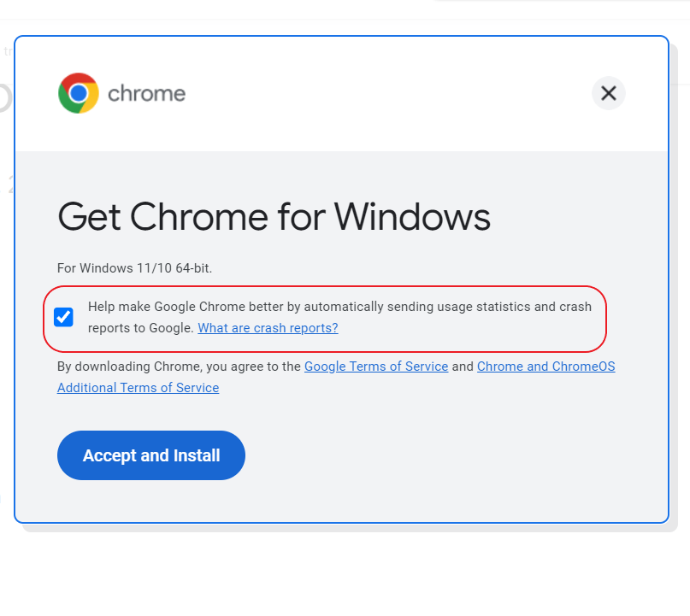Viewport: 690px width, 616px height.
Task: Click the Accept and Install button
Action: click(151, 455)
